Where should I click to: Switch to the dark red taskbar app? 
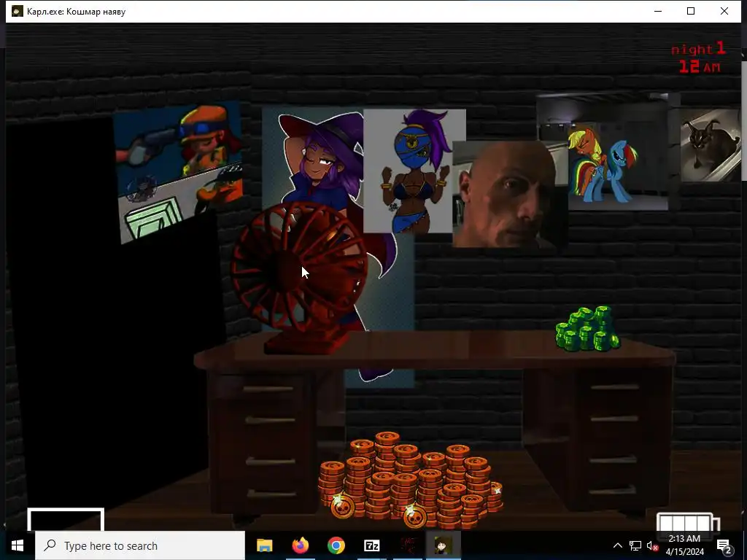pos(408,545)
